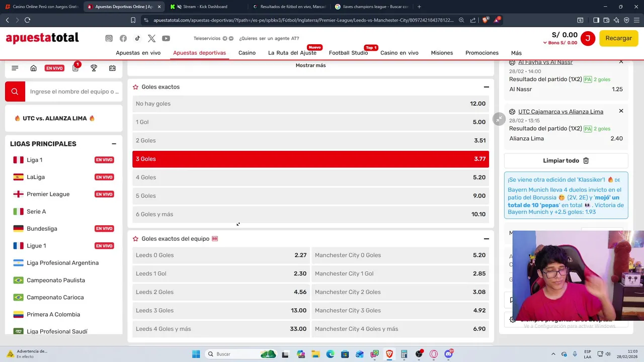Click Mostrar más to expand markets
The height and width of the screenshot is (362, 644).
(310, 65)
